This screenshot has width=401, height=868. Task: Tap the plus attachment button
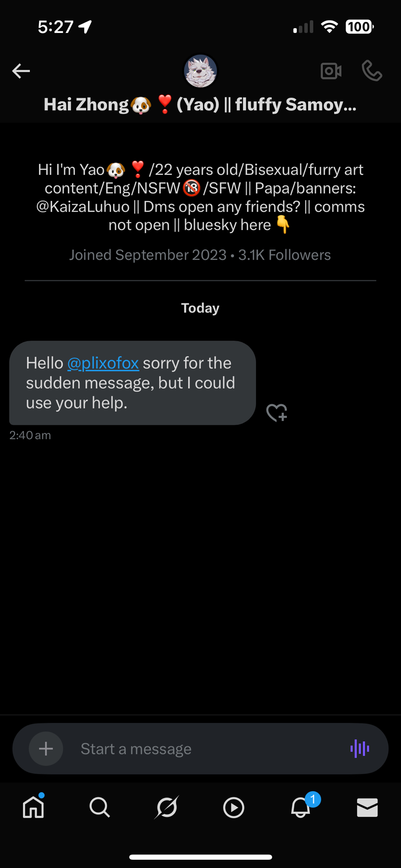(x=46, y=749)
